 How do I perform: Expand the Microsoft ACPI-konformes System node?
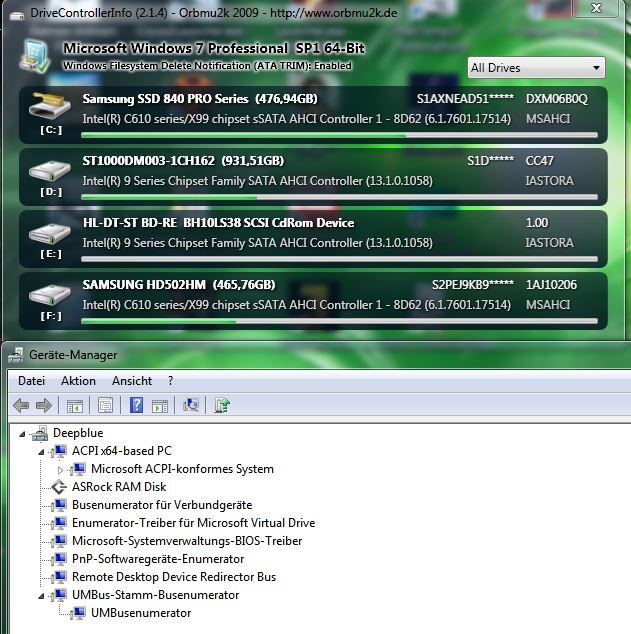[x=60, y=470]
